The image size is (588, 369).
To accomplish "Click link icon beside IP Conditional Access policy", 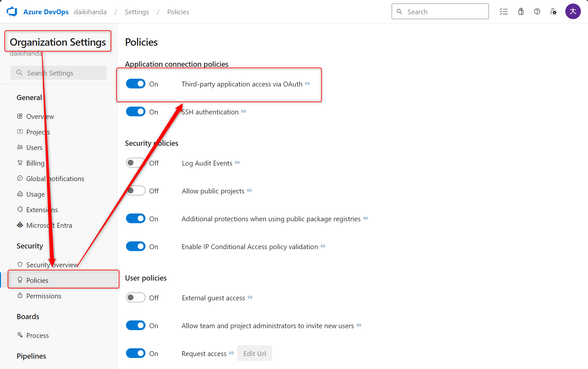I will [323, 246].
